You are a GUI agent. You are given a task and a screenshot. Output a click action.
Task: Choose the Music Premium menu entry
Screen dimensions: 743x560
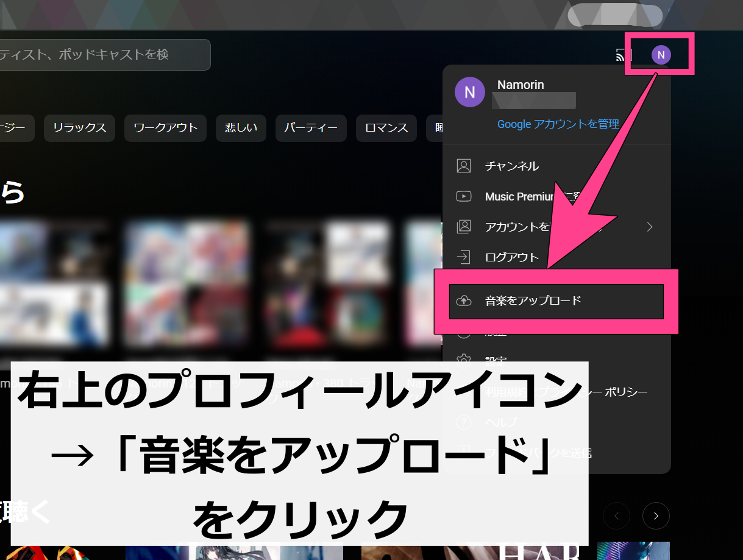pos(557,196)
